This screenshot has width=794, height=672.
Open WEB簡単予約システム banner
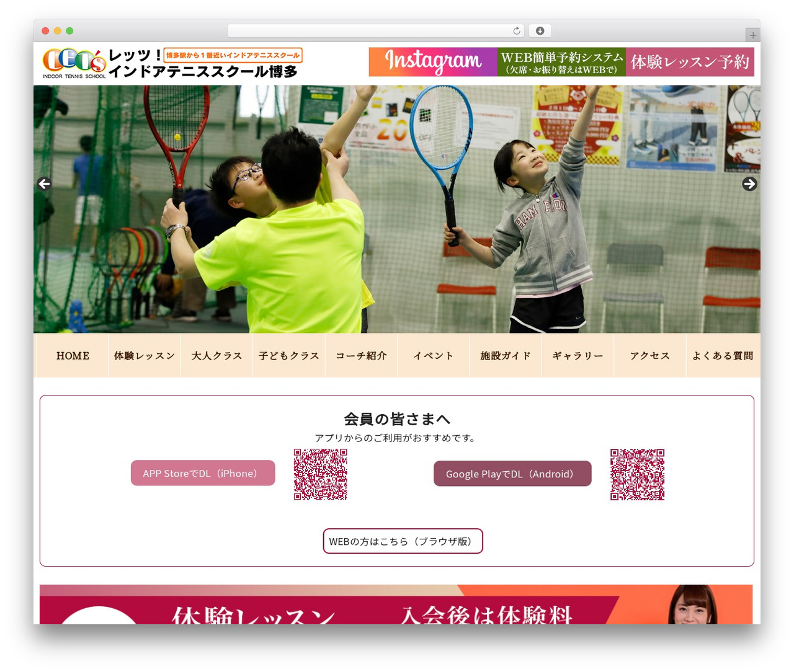point(561,62)
